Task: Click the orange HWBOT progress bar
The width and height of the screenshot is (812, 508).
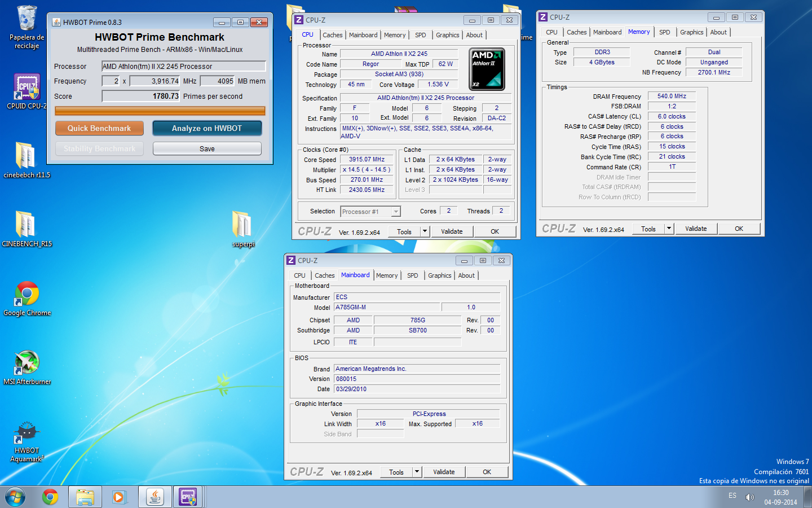Action: (x=160, y=111)
